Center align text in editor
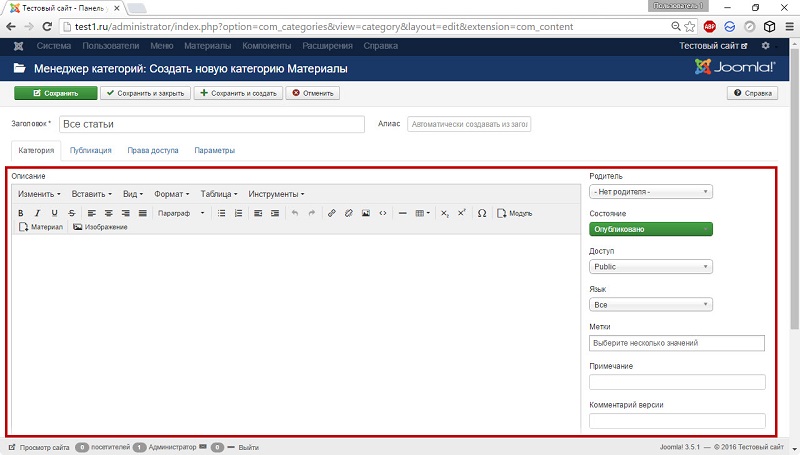 click(x=109, y=213)
